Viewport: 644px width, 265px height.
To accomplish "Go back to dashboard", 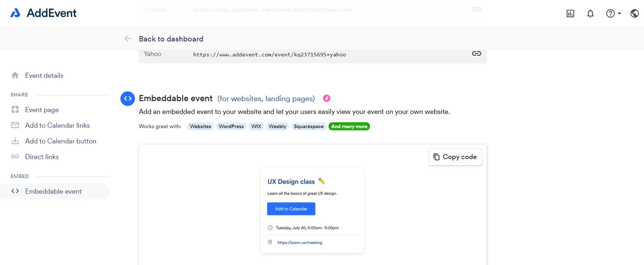I will click(171, 39).
